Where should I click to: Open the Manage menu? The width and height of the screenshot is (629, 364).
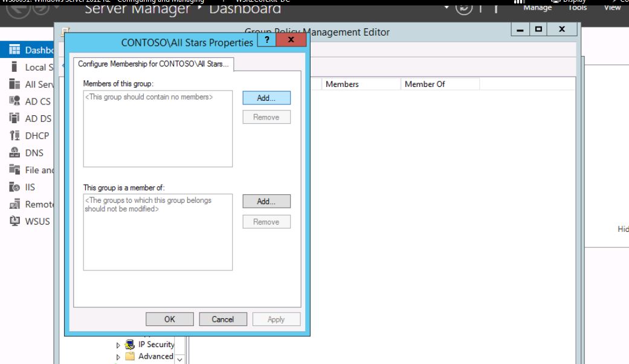(537, 7)
